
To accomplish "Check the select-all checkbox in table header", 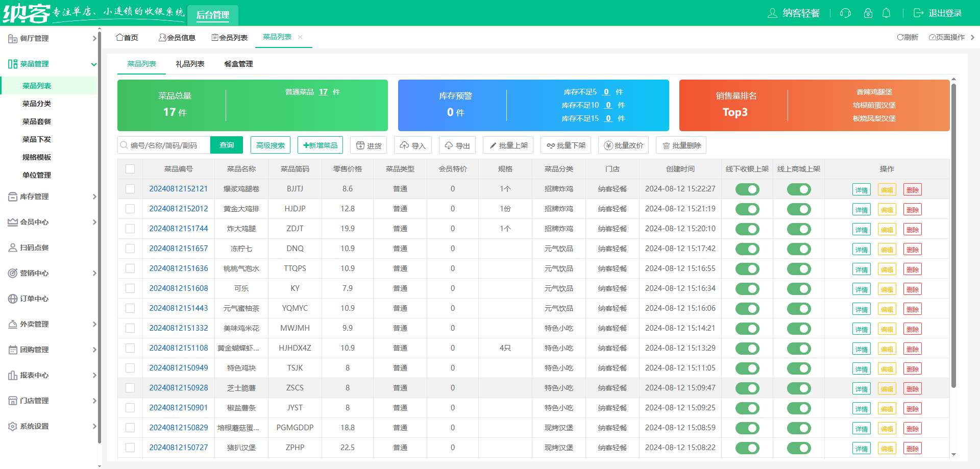I will (130, 169).
